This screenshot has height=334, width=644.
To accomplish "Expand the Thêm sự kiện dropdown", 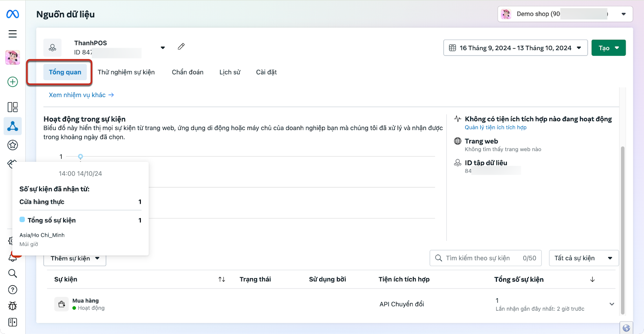I will (75, 258).
